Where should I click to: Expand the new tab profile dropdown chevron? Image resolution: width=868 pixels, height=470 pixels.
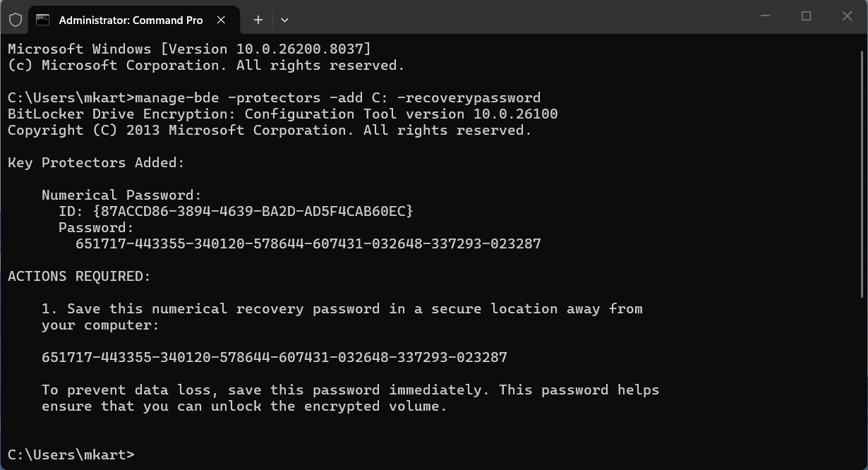[x=284, y=20]
